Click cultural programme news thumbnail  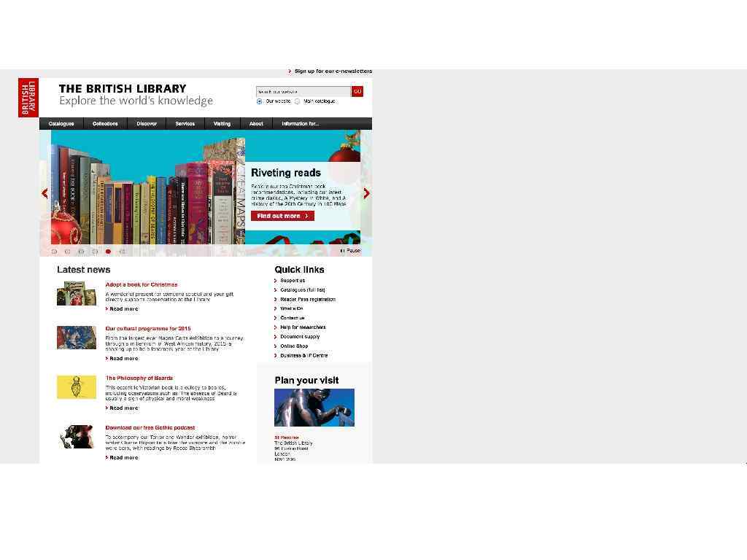[77, 338]
